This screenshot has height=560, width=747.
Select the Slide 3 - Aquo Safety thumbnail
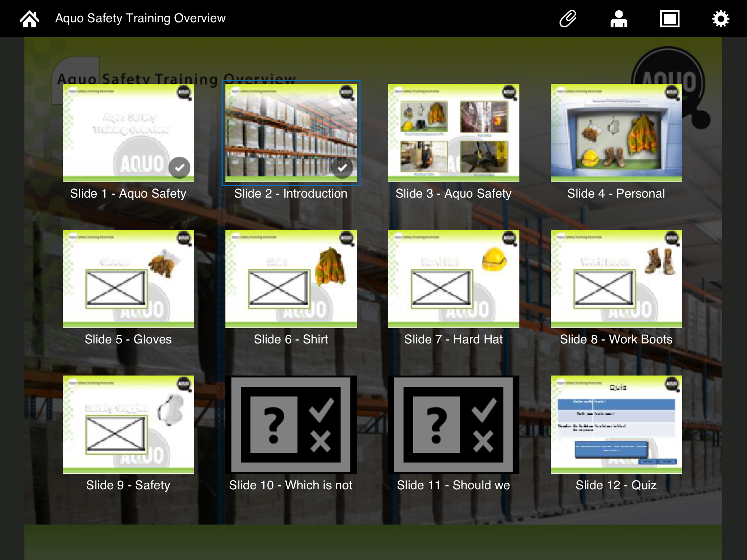coord(453,133)
